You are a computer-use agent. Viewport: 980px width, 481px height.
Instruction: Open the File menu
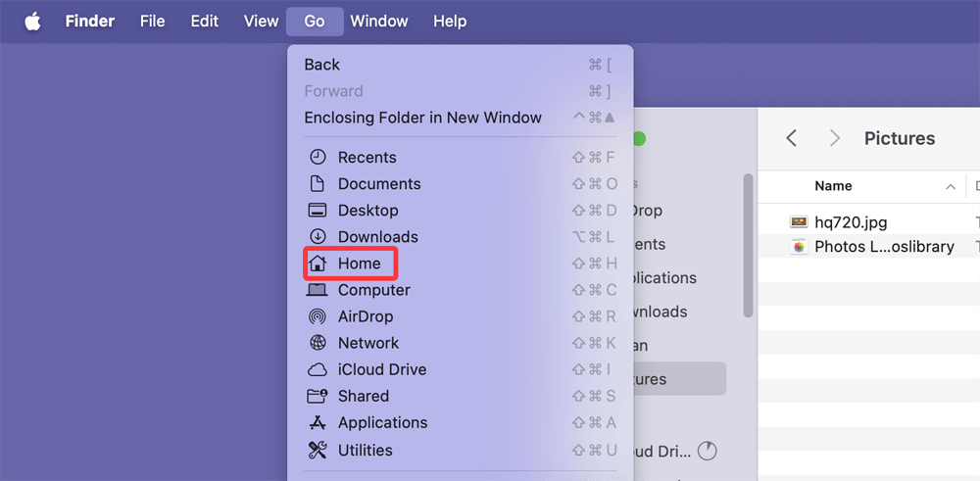153,22
